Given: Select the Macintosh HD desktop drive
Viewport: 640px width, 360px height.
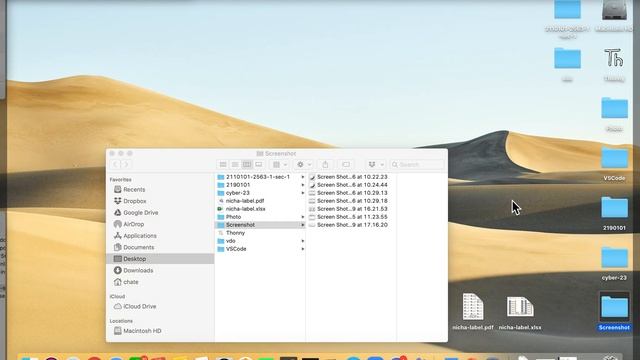Looking at the screenshot, I should point(614,16).
